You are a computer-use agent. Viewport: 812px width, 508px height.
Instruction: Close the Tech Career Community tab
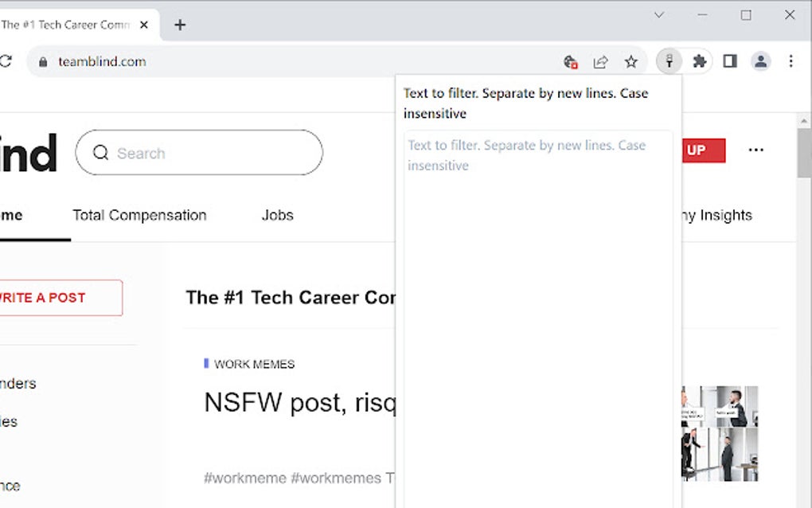coord(144,25)
